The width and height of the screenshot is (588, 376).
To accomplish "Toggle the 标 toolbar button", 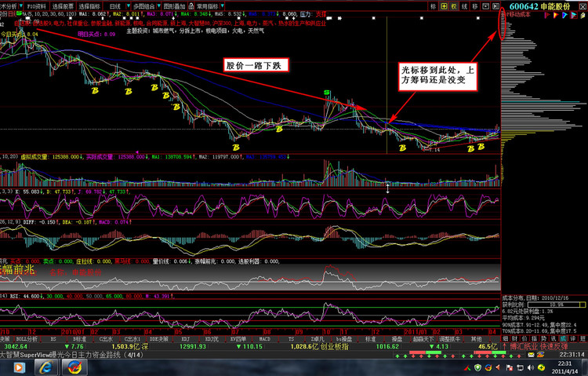I will 433,6.
